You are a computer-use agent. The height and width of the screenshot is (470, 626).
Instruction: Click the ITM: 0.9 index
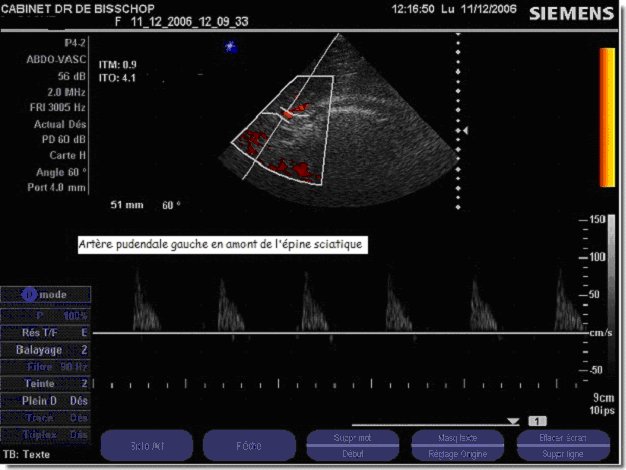(118, 65)
